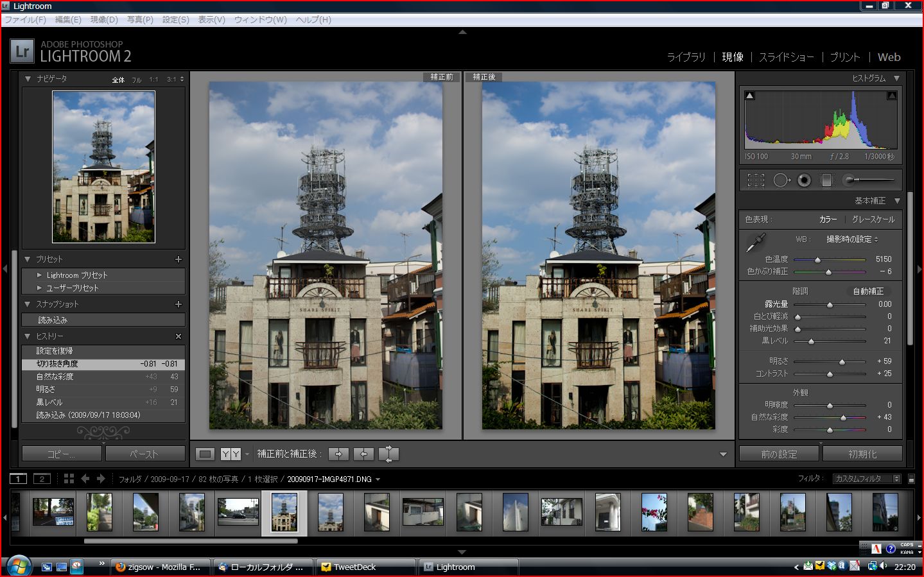Screen dimensions: 924x577
Task: Open the 現像(D) menu
Action: click(104, 20)
